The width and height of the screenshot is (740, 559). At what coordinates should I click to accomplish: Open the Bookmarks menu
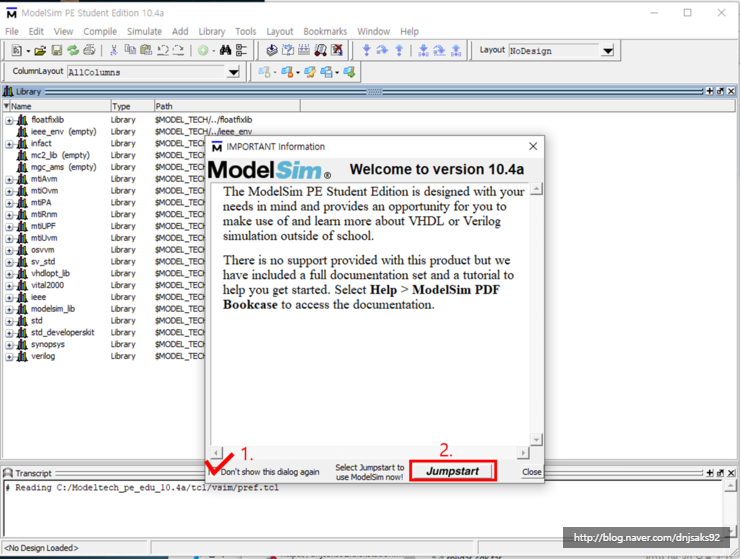325,32
